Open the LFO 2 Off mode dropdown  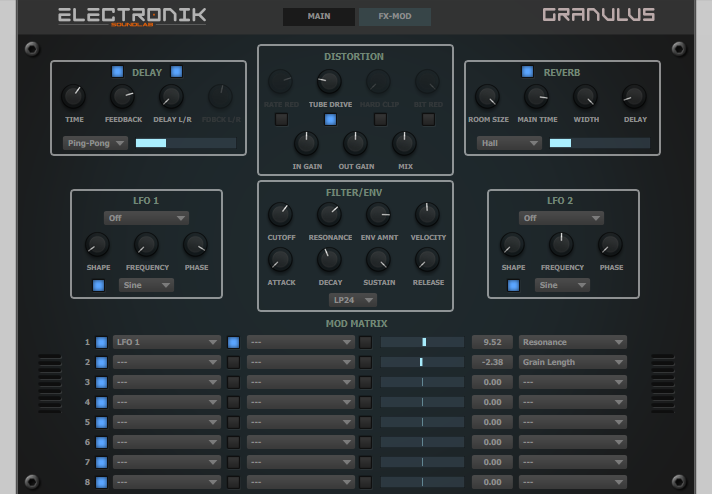click(562, 218)
